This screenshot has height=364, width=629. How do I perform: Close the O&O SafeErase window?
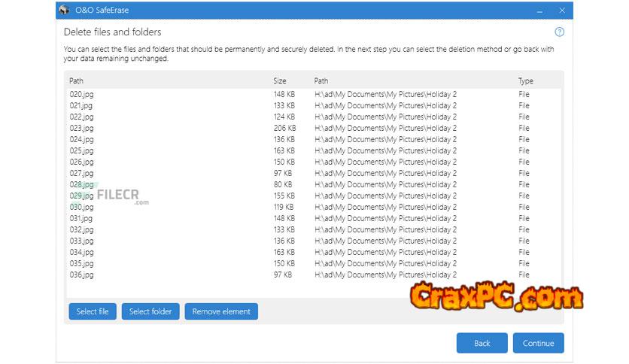point(562,11)
